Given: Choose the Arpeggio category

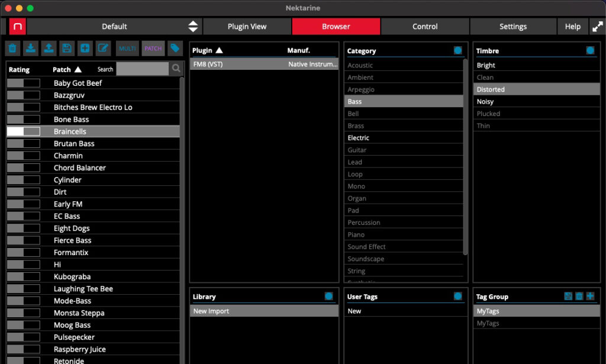Looking at the screenshot, I should tap(404, 89).
